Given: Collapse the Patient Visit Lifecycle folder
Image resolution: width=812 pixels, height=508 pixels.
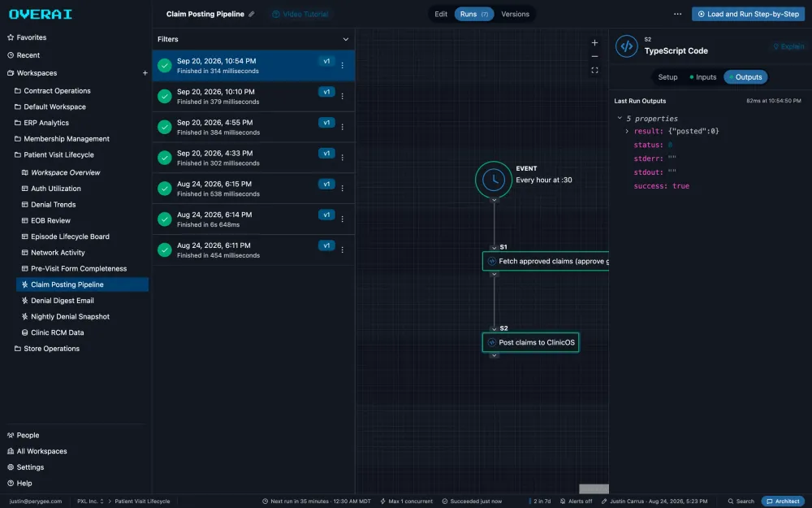Looking at the screenshot, I should click(54, 154).
